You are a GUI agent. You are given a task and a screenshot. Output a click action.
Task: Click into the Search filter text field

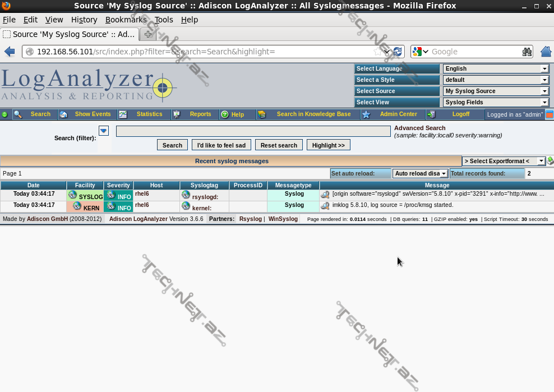[x=253, y=131]
